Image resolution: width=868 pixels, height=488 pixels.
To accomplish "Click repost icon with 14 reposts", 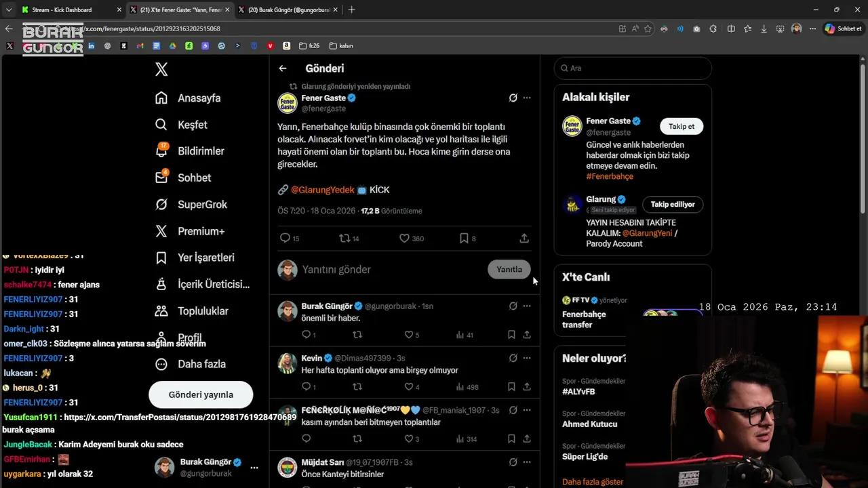I will 345,238.
